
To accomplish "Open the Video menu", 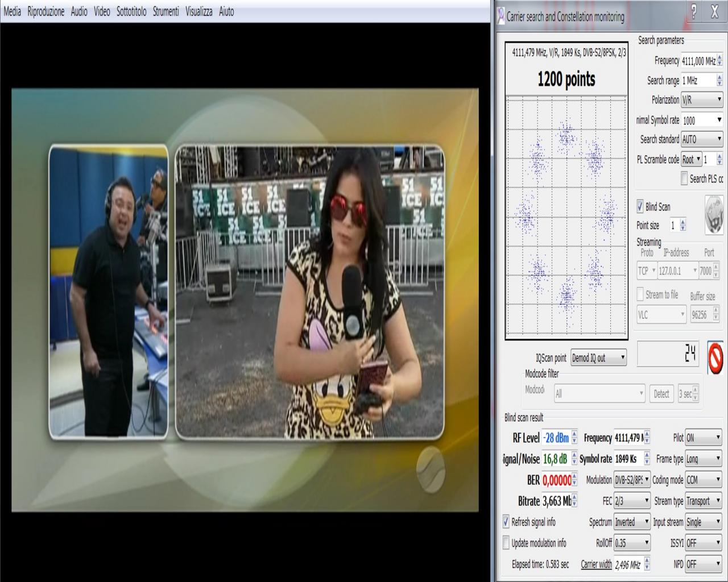I will (102, 11).
